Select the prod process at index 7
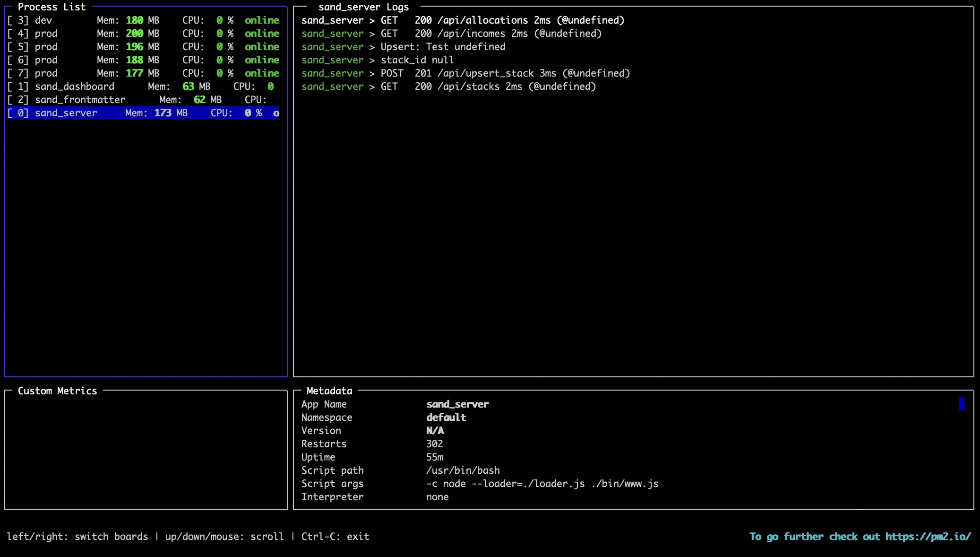Image resolution: width=980 pixels, height=557 pixels. coord(46,73)
